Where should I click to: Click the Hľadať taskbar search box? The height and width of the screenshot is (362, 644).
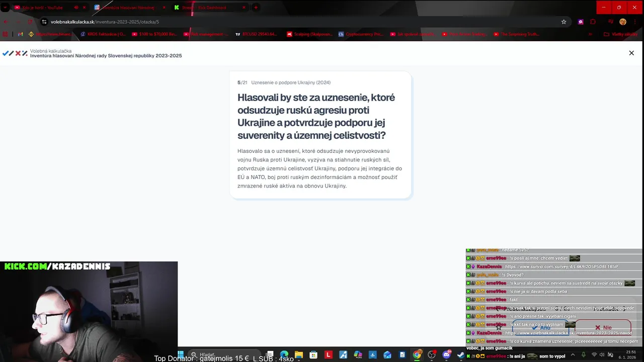point(224,354)
